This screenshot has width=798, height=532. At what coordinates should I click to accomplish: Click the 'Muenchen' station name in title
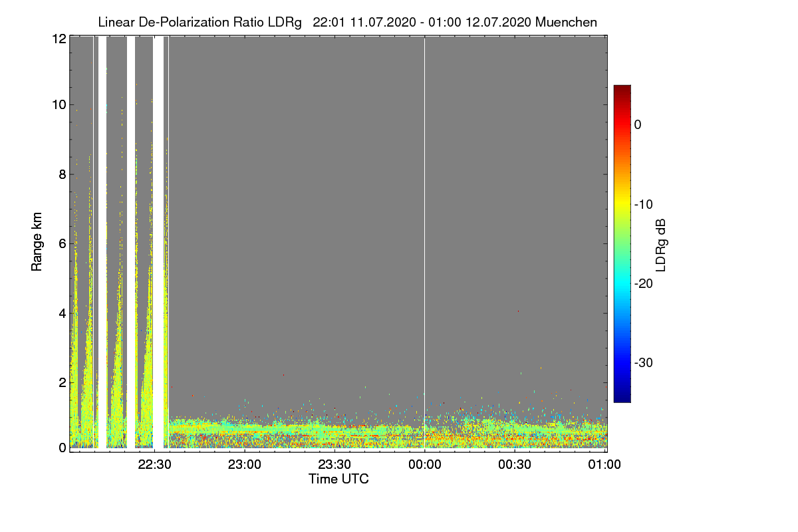point(567,22)
